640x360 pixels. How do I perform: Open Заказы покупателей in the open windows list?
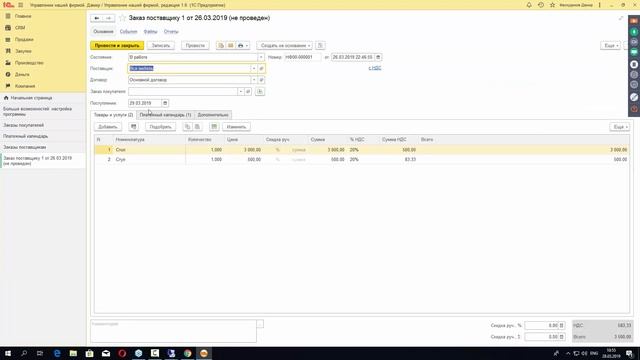[24, 125]
